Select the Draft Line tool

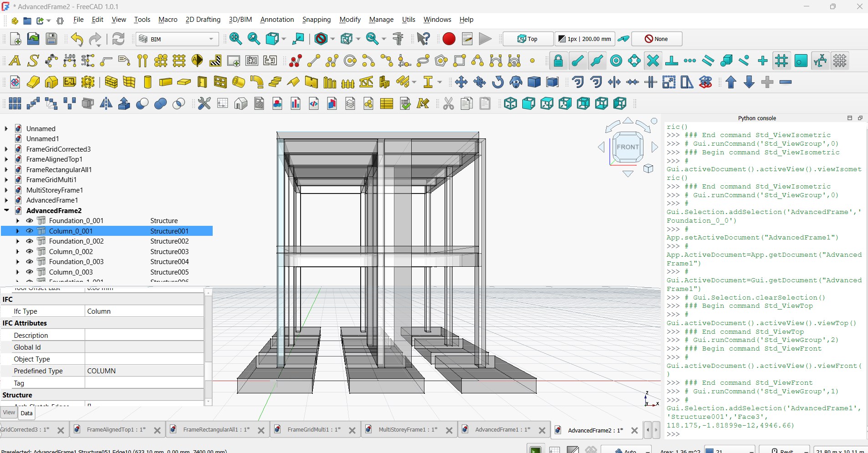pyautogui.click(x=314, y=61)
